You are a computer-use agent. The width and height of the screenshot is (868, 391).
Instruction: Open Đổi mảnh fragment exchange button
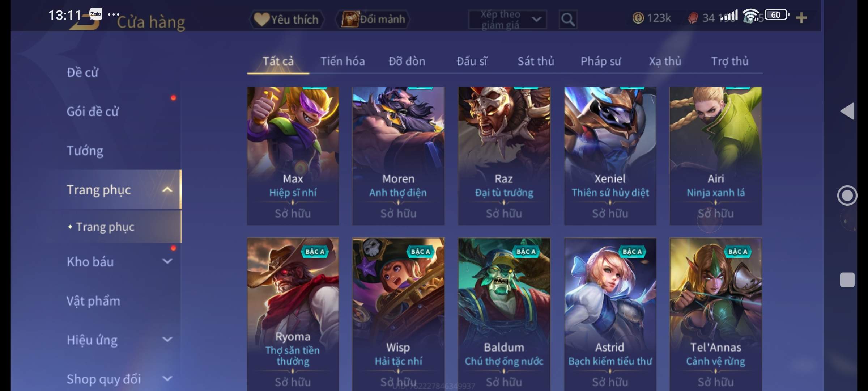coord(374,19)
